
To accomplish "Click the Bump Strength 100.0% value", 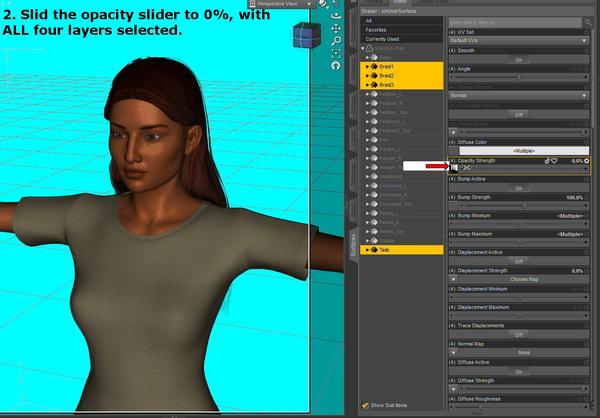I will click(574, 198).
